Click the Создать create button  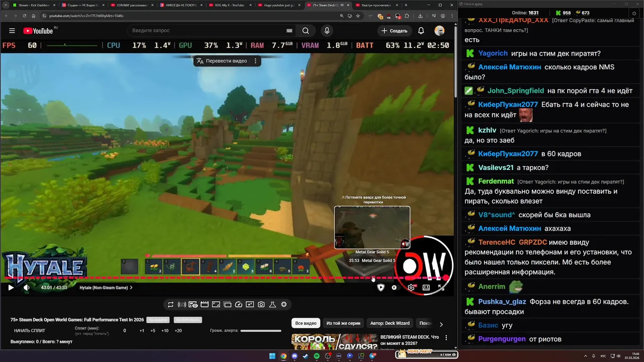[394, 31]
